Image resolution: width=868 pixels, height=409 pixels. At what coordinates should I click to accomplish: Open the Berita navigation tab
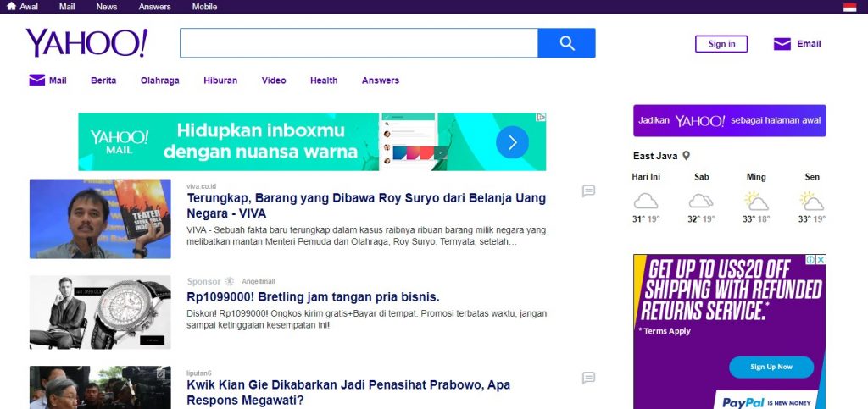tap(103, 80)
